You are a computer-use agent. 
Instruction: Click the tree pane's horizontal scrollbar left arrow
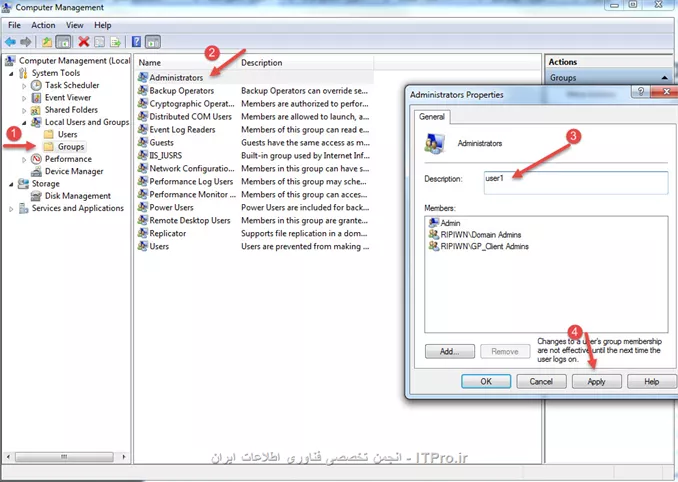8,456
